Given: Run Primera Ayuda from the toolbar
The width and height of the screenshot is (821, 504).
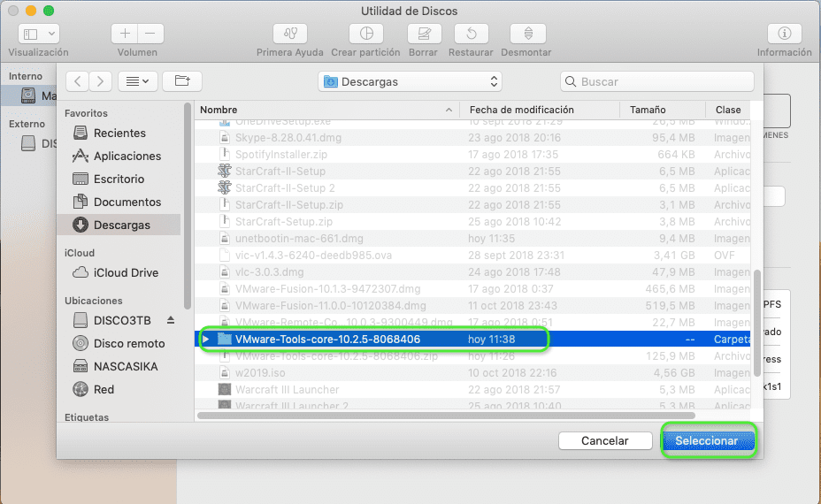Looking at the screenshot, I should point(290,34).
